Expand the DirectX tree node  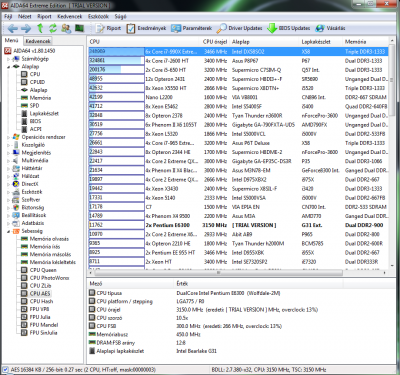tap(8, 184)
